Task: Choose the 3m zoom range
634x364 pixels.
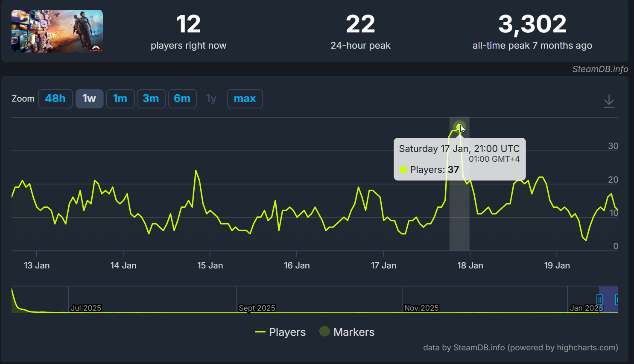Action: (x=151, y=99)
